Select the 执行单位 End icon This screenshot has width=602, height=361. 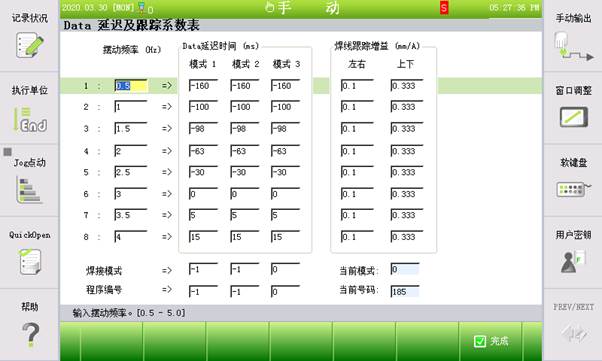(x=30, y=119)
